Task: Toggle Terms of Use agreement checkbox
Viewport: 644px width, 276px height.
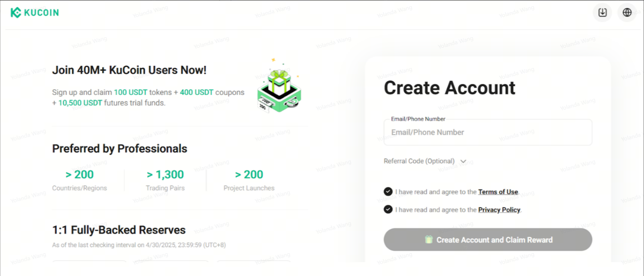Action: tap(388, 192)
